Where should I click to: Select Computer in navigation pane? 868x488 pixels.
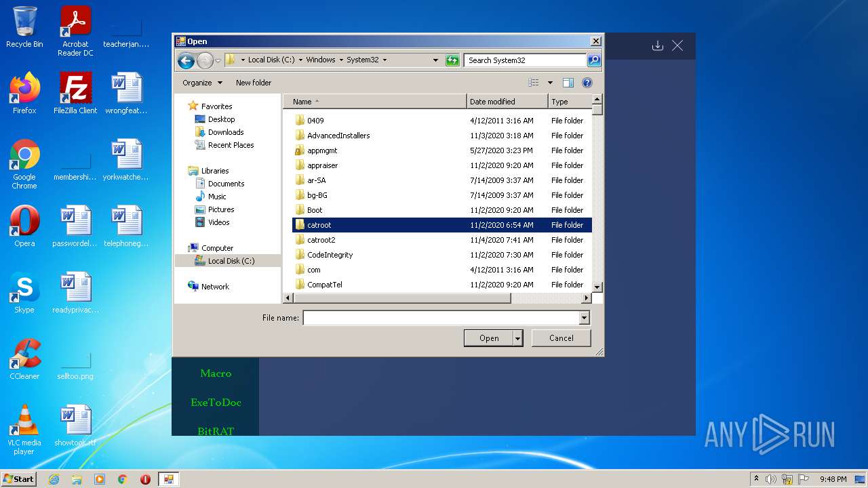[x=217, y=248]
